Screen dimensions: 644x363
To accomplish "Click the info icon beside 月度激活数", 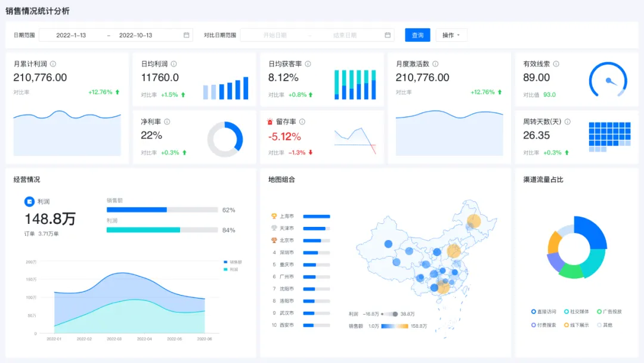I will [435, 64].
